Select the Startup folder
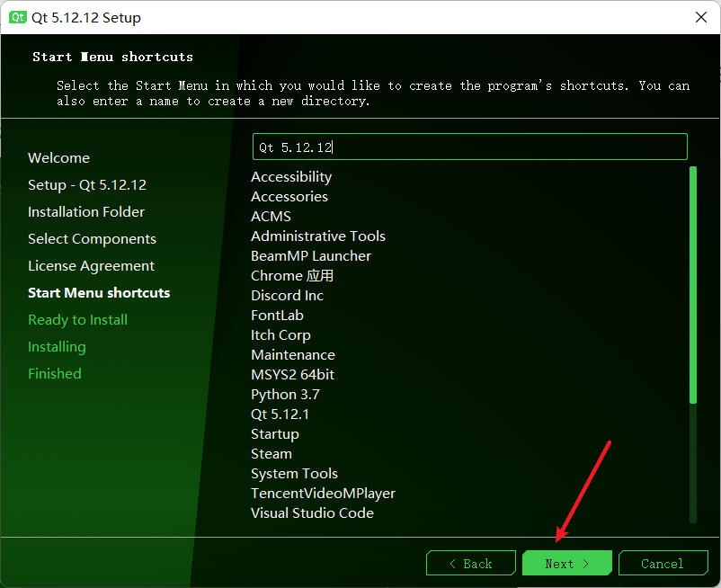This screenshot has width=721, height=588. [275, 434]
